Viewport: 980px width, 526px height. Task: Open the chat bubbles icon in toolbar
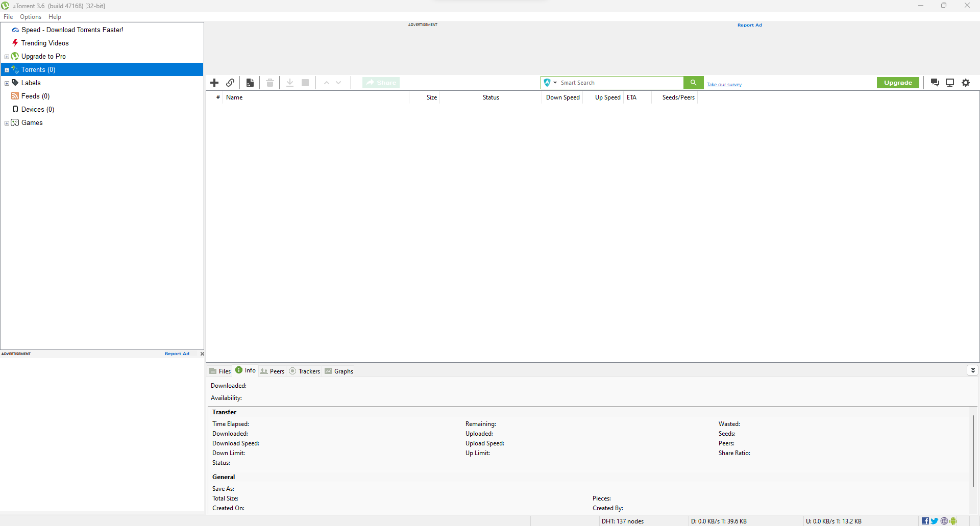coord(935,83)
